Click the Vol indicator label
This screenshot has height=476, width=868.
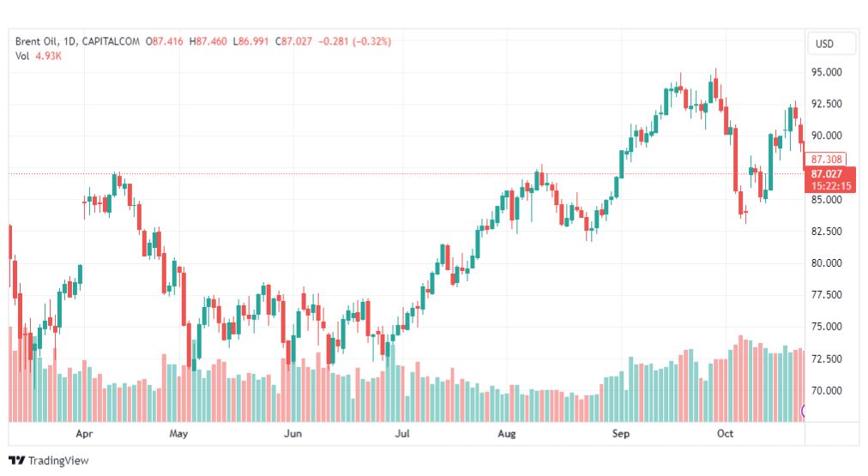[x=22, y=56]
